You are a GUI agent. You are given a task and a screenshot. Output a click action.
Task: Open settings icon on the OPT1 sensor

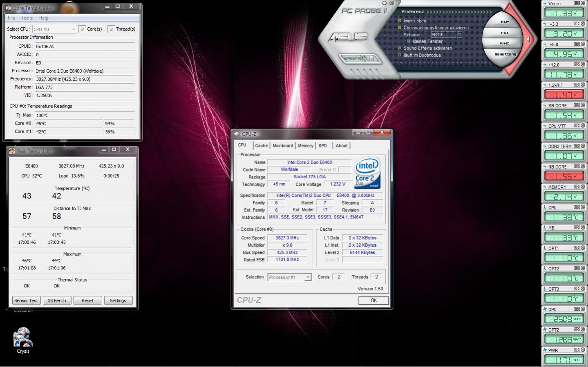pyautogui.click(x=576, y=248)
